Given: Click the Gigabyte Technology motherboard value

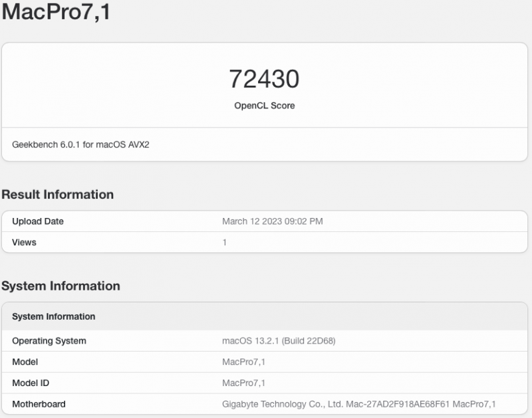Looking at the screenshot, I should [x=357, y=403].
